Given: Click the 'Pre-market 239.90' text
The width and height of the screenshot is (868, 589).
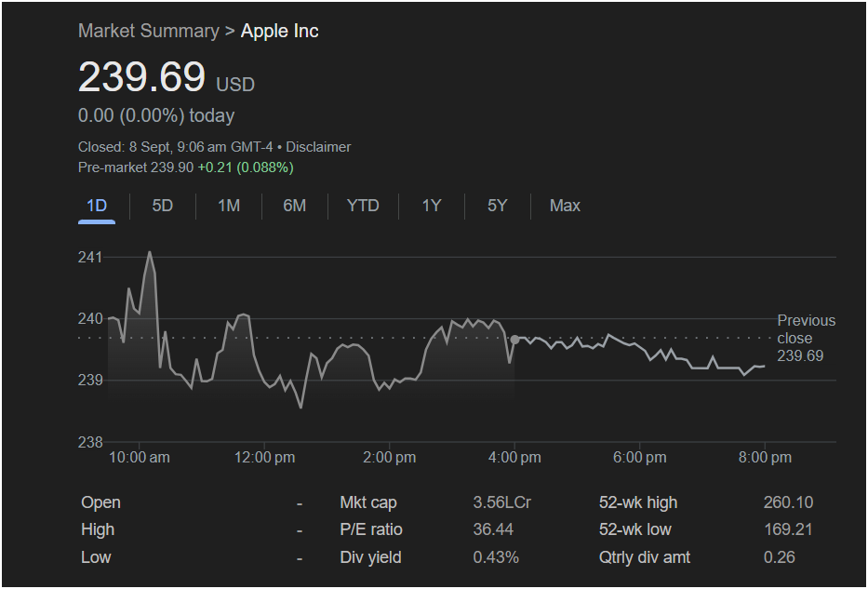Looking at the screenshot, I should pos(136,167).
